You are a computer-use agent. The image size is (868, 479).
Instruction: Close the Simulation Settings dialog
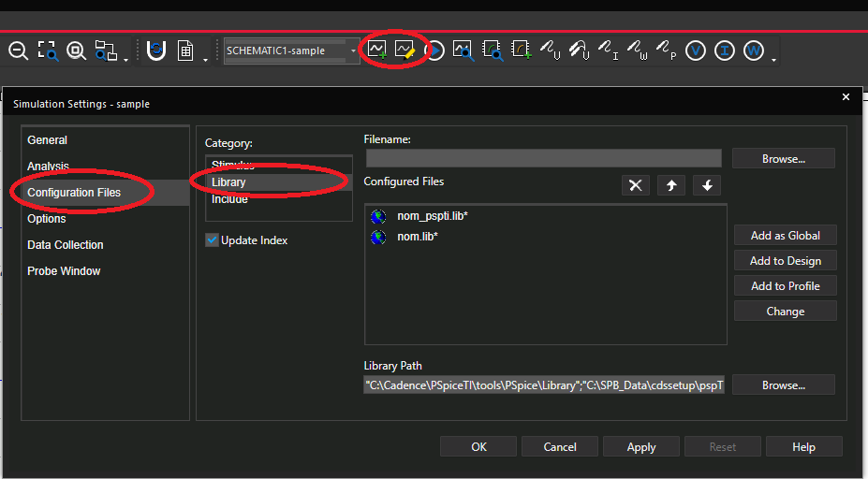(x=846, y=96)
